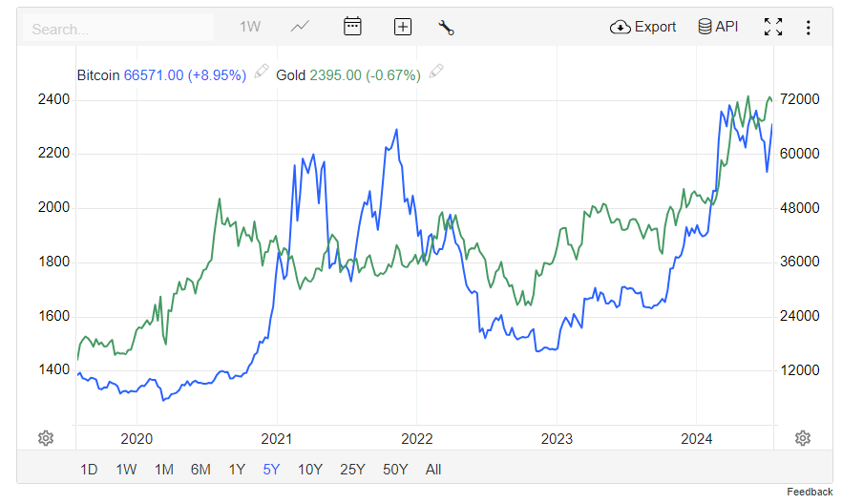Edit the Gold series with pencil icon
Screen dimensions: 842x504
click(x=436, y=71)
